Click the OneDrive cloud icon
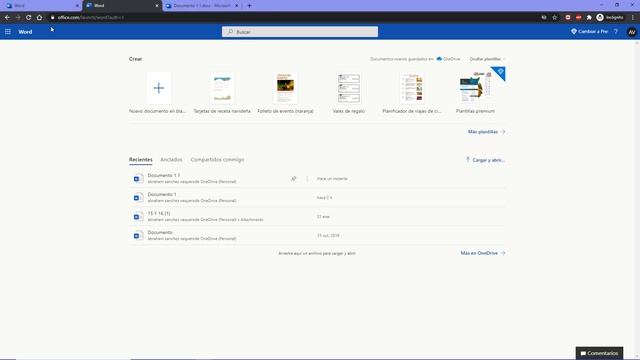The height and width of the screenshot is (360, 640). pyautogui.click(x=439, y=59)
